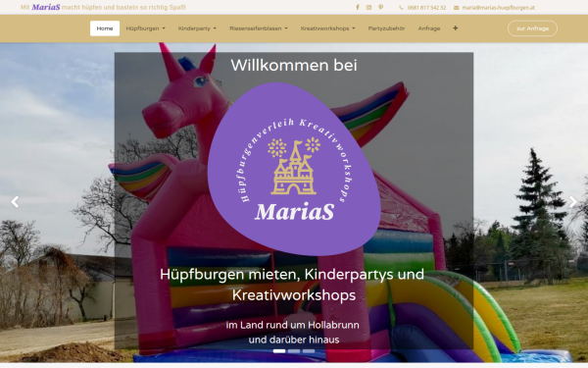
Task: Open the Partyzubehör menu item
Action: 386,28
